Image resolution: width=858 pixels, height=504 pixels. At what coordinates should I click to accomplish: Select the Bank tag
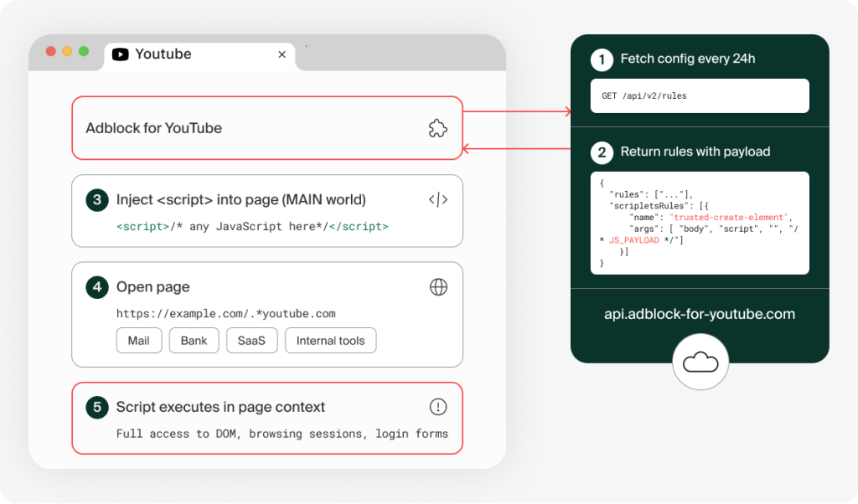(194, 341)
